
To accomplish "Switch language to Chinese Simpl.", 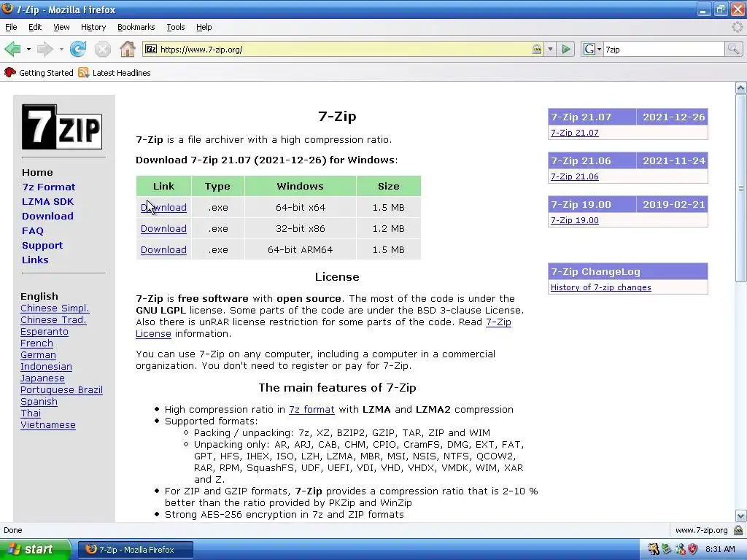I will [55, 308].
